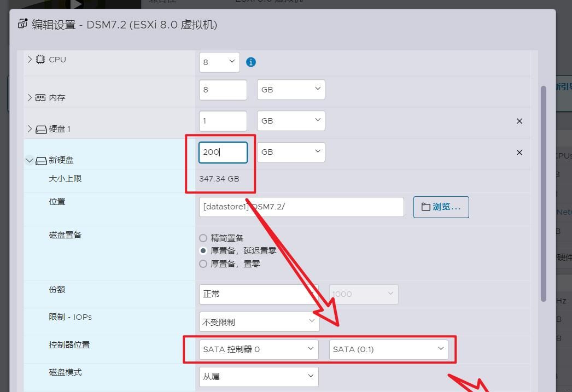The image size is (572, 392).
Task: Click the new disk size input field
Action: pos(223,153)
